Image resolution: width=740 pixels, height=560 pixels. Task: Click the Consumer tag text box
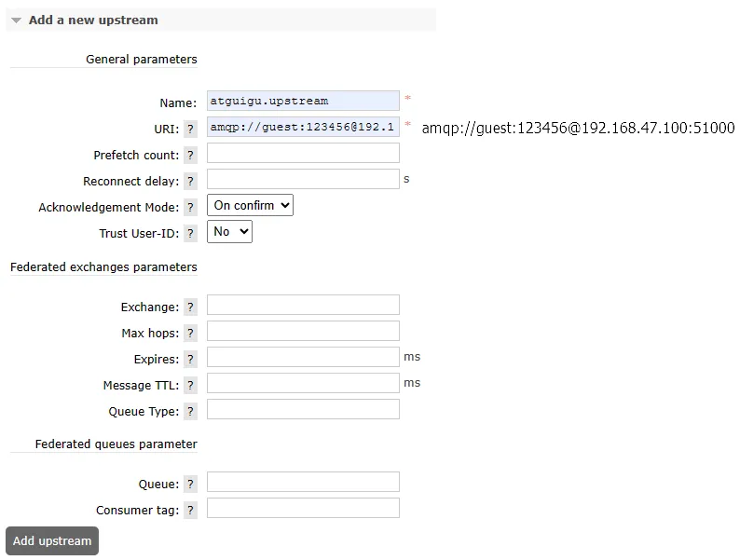[303, 508]
